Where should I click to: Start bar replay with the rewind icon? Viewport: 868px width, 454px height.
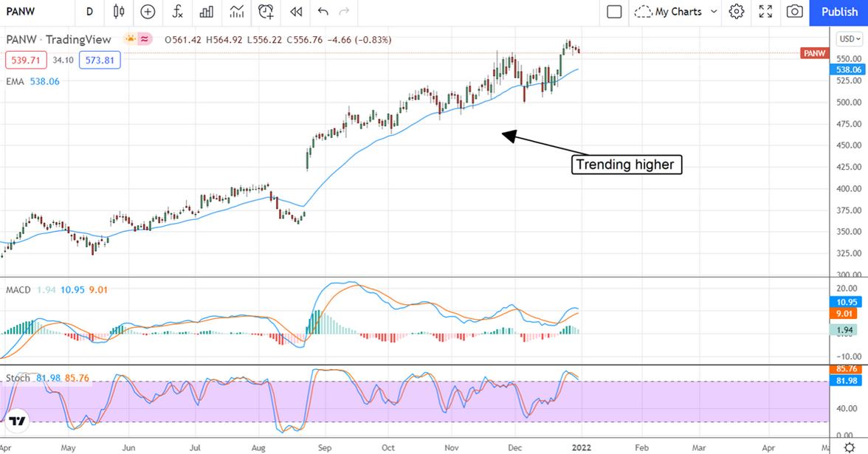(x=296, y=12)
